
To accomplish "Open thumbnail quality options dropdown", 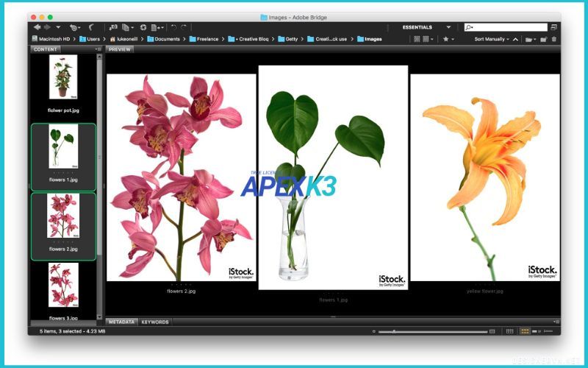I will 428,39.
